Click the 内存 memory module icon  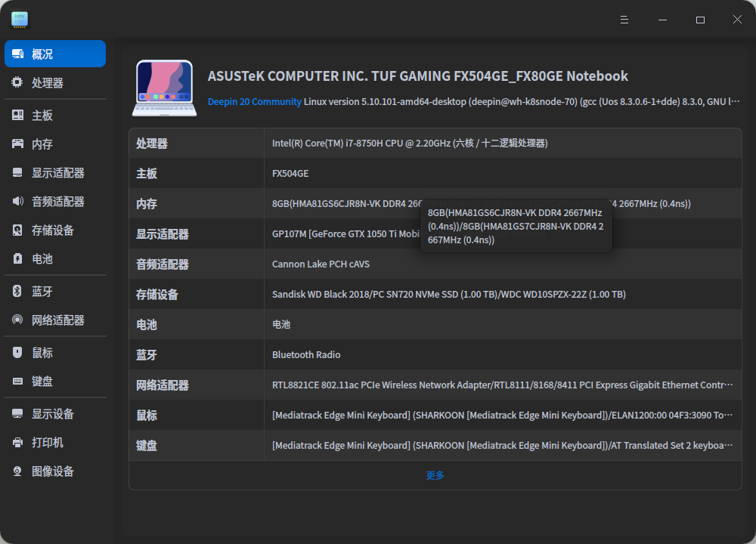17,144
